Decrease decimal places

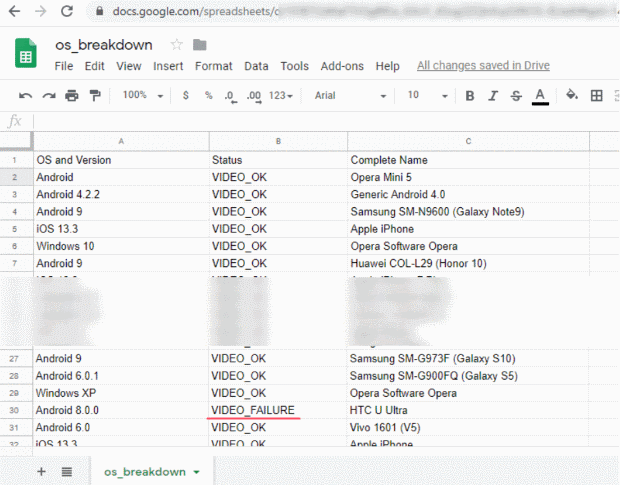click(231, 96)
